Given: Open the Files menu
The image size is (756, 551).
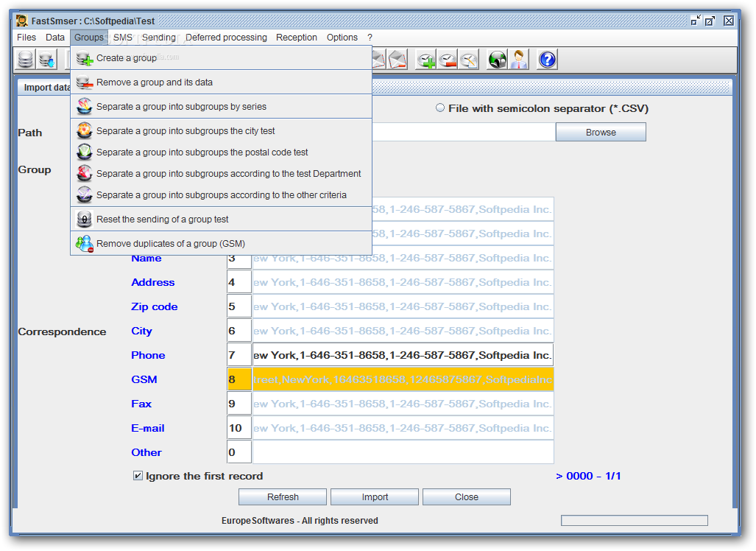Looking at the screenshot, I should [27, 37].
